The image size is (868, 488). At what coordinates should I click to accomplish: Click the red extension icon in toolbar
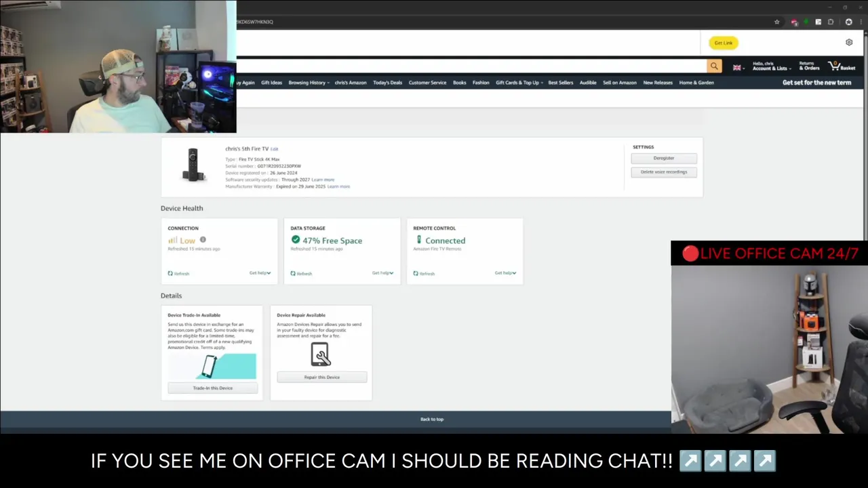tap(795, 22)
